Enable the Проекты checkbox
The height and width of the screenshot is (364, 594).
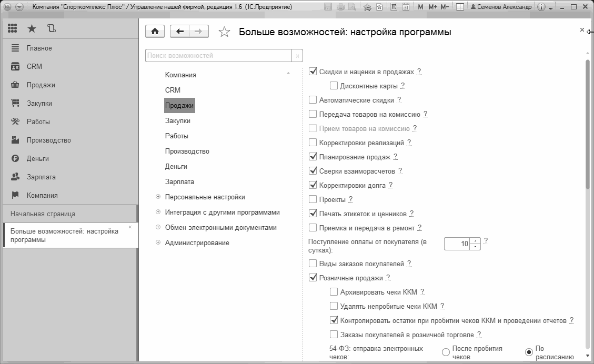pyautogui.click(x=313, y=199)
